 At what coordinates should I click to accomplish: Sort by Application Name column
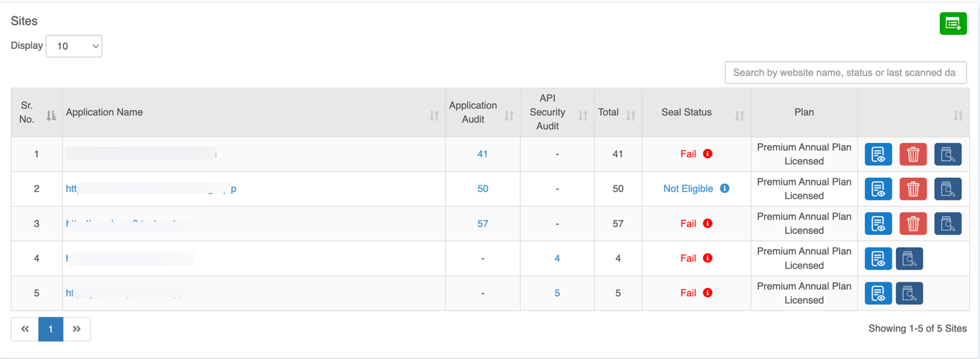point(434,116)
